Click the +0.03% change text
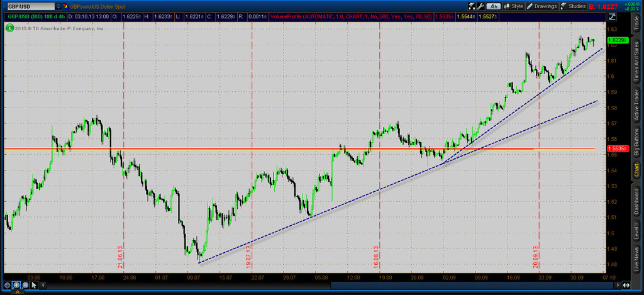This screenshot has width=644, height=295. coord(631,9)
